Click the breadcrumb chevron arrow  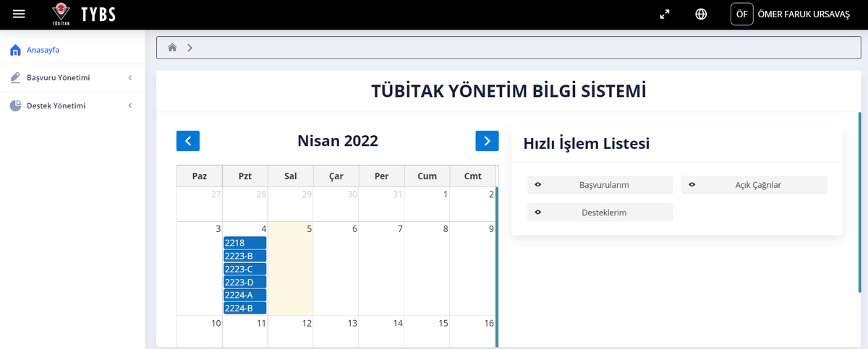pos(190,48)
